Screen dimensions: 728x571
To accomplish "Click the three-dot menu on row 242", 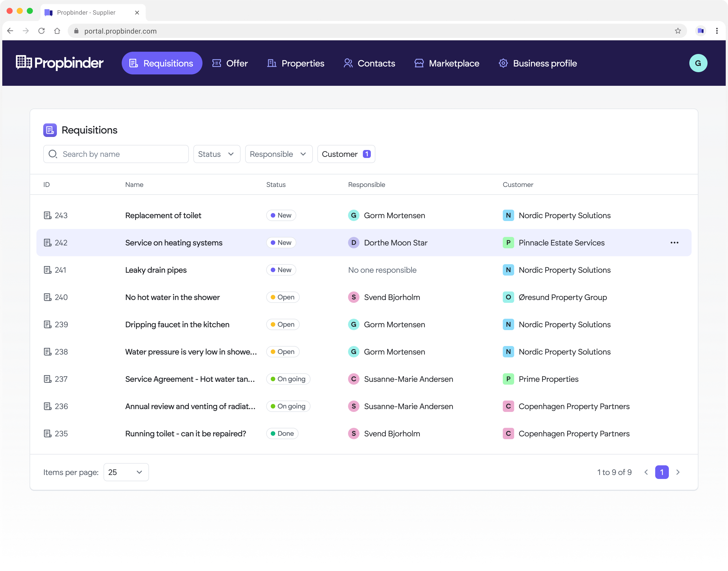I will 674,243.
